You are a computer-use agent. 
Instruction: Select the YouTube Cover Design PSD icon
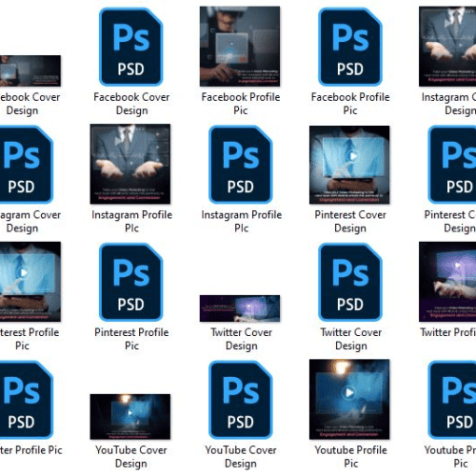pos(241,400)
